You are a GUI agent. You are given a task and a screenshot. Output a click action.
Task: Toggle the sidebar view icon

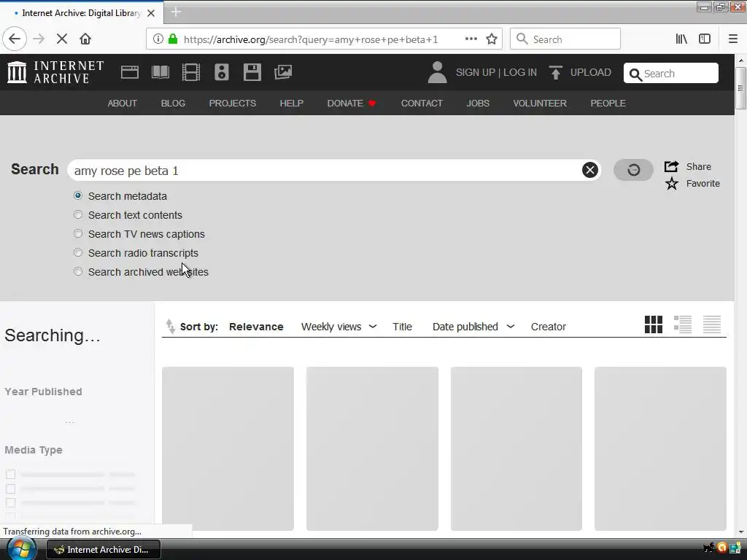click(705, 39)
